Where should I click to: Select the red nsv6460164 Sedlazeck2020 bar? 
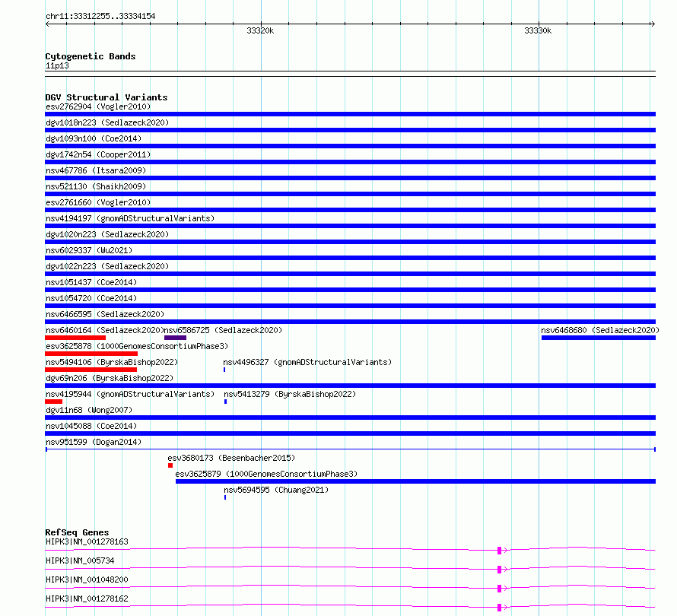coord(75,338)
